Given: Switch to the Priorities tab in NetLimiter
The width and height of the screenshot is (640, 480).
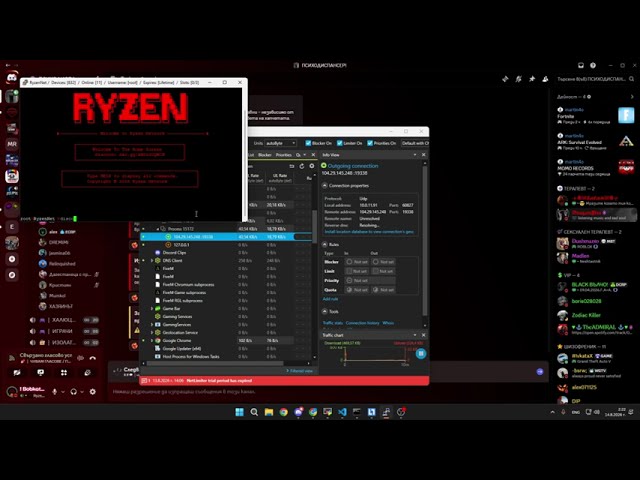Looking at the screenshot, I should tap(283, 155).
